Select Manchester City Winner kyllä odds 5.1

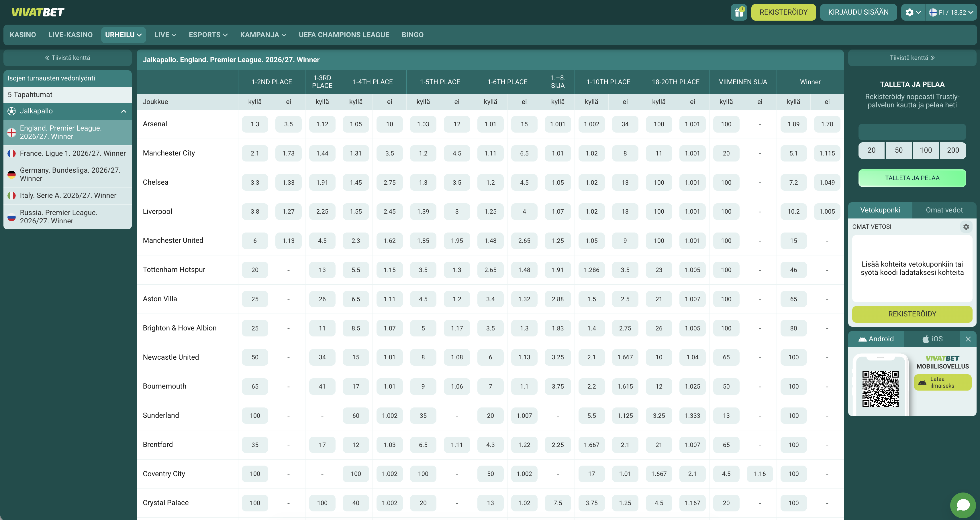coord(793,153)
